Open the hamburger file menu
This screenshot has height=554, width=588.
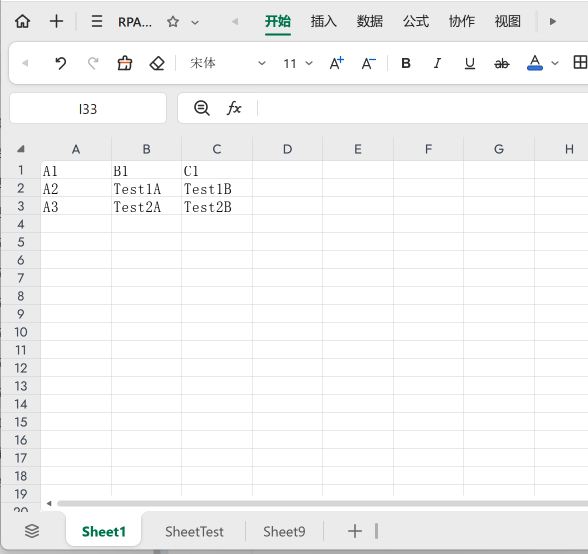97,21
